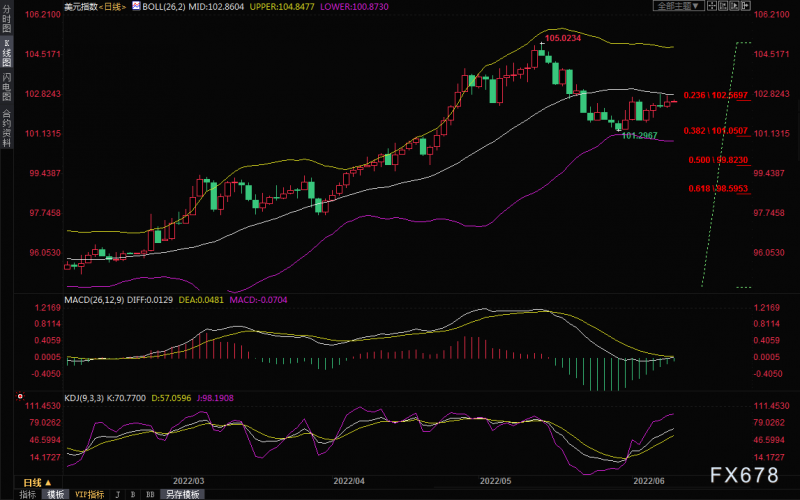The width and height of the screenshot is (800, 500).
Task: Click the 另存模板 save template button
Action: (182, 494)
